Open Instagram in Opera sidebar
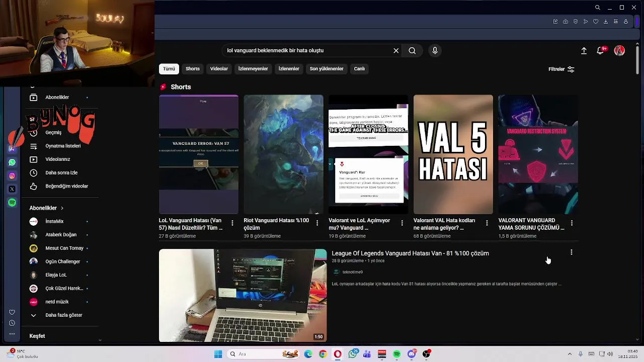The height and width of the screenshot is (362, 644). 12,176
